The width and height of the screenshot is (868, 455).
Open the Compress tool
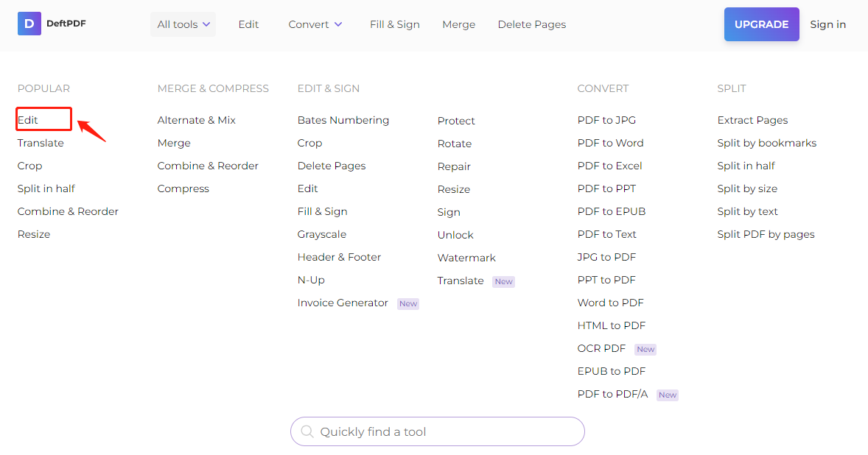(183, 188)
